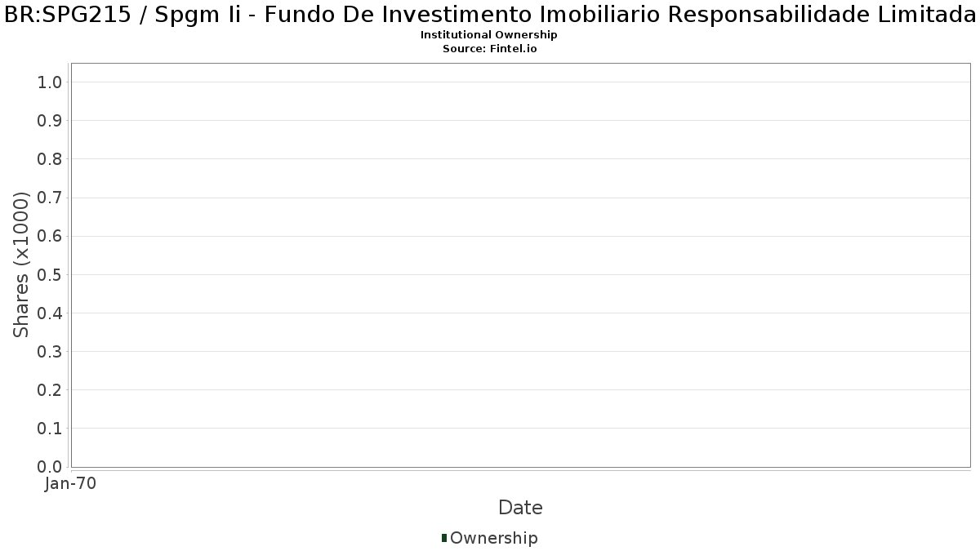Click the 1.0 y-axis tick label
The height and width of the screenshot is (551, 980).
coord(50,82)
